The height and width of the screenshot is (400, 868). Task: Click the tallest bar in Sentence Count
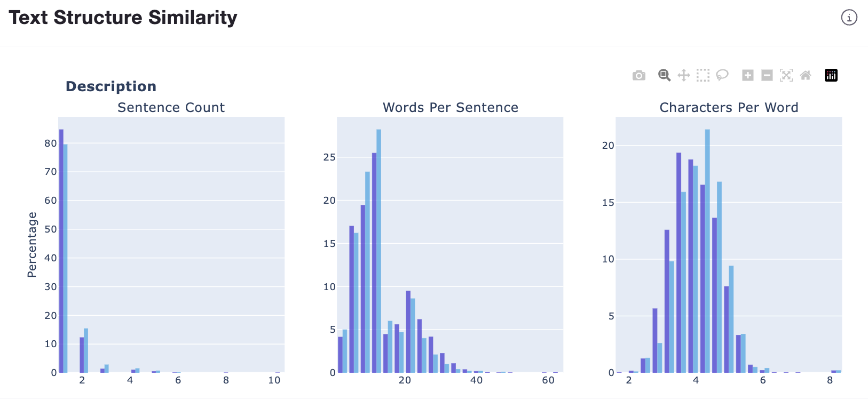[x=60, y=251]
